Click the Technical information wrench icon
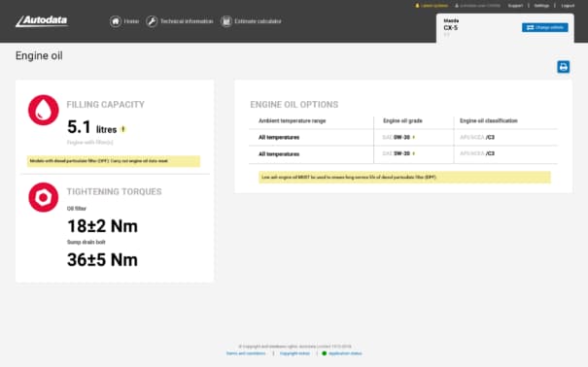The image size is (588, 367). 152,21
